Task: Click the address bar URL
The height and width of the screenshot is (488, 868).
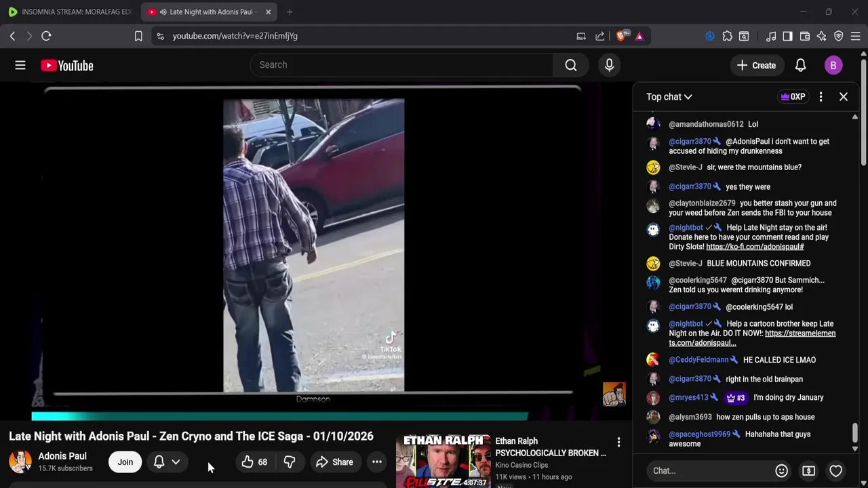Action: pos(235,36)
